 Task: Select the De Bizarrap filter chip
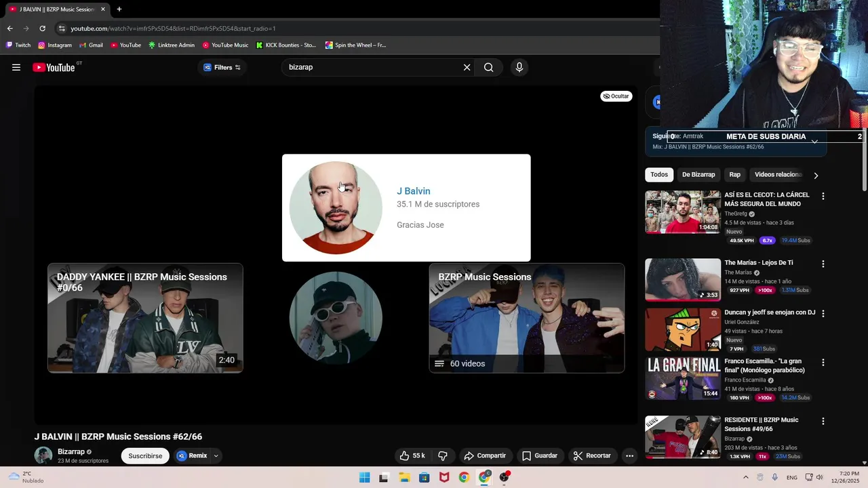(x=698, y=174)
